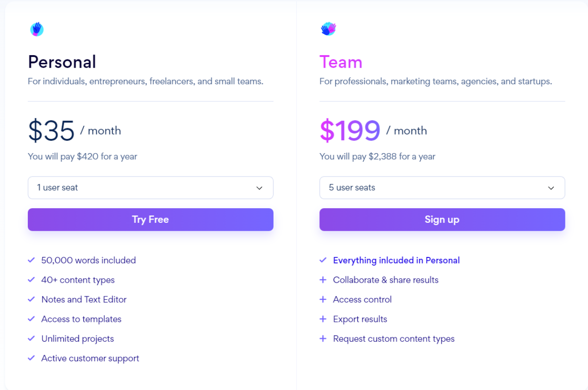The image size is (588, 390).
Task: Select the Team plan heading
Action: tap(341, 62)
